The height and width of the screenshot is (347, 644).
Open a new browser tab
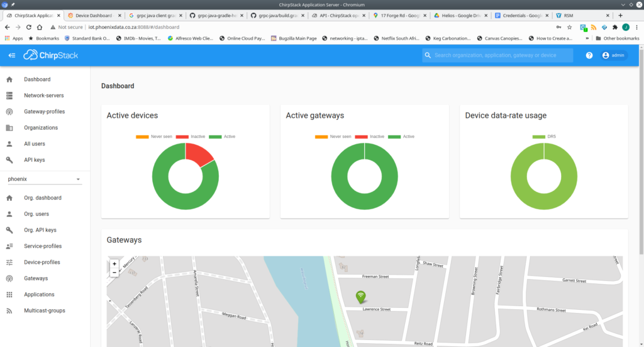pos(620,16)
